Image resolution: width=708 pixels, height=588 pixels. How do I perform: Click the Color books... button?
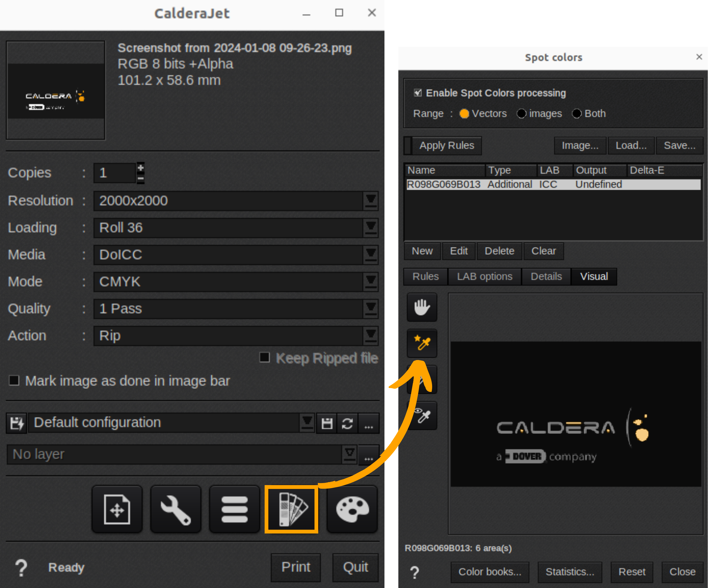[x=489, y=572]
